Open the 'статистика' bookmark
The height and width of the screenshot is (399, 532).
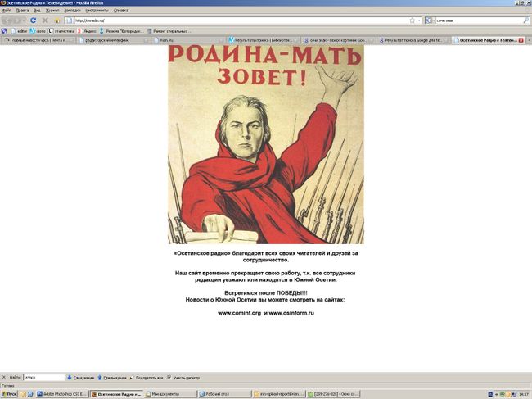[61, 31]
